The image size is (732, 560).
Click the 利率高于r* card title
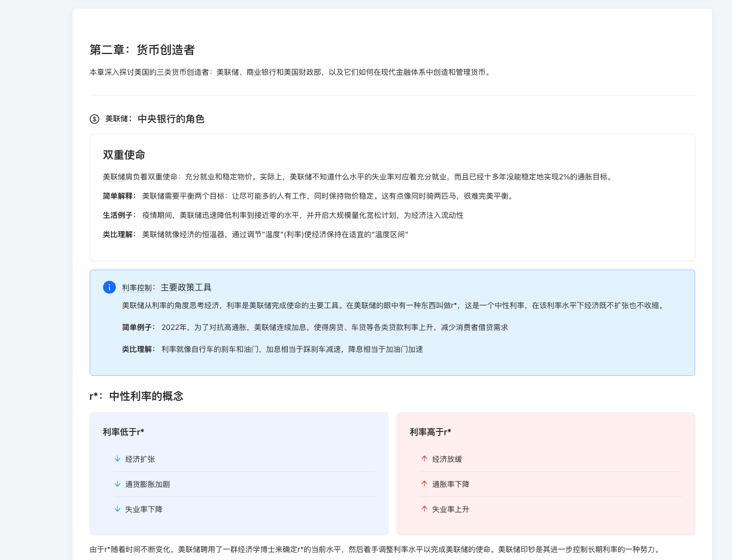click(x=430, y=432)
